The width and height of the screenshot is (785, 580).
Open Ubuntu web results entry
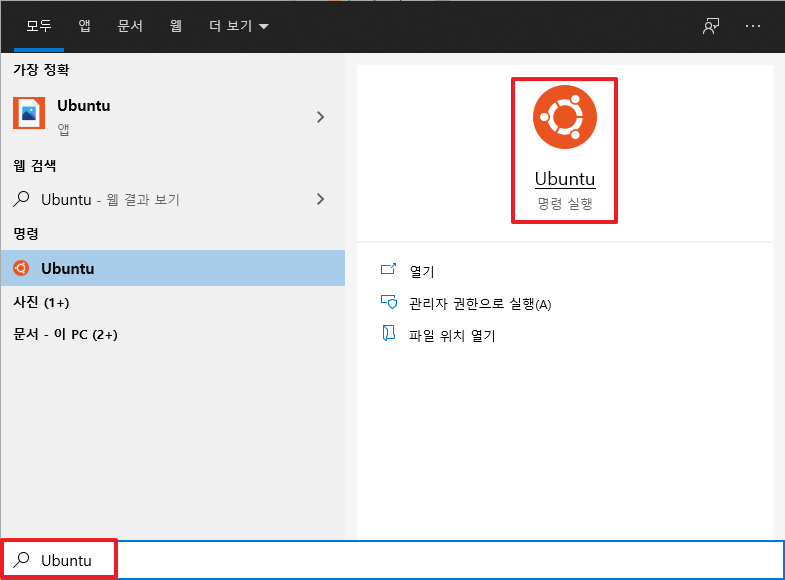click(x=173, y=199)
